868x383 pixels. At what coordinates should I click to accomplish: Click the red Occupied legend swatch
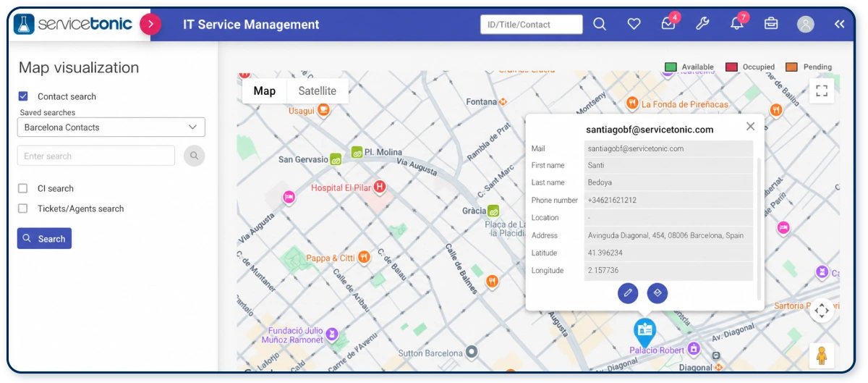[x=731, y=67]
